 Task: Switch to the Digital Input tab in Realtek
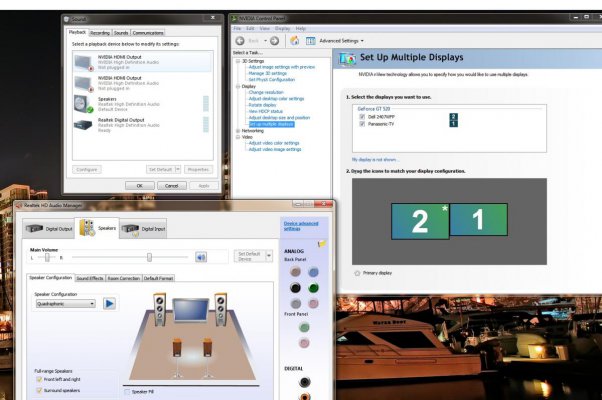point(143,229)
